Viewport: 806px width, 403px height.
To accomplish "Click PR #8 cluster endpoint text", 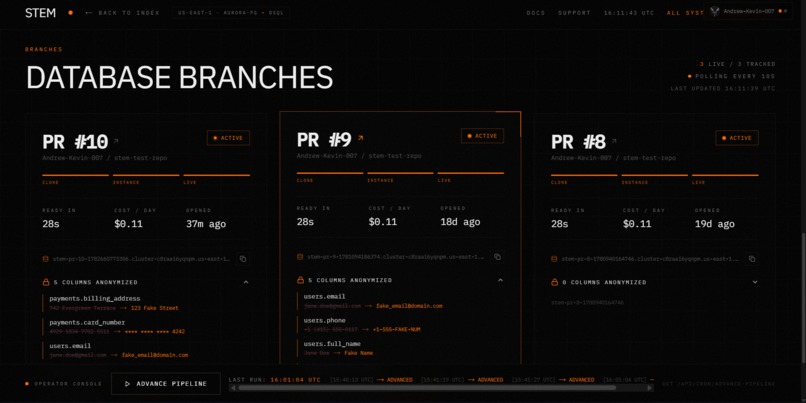I will [650, 259].
